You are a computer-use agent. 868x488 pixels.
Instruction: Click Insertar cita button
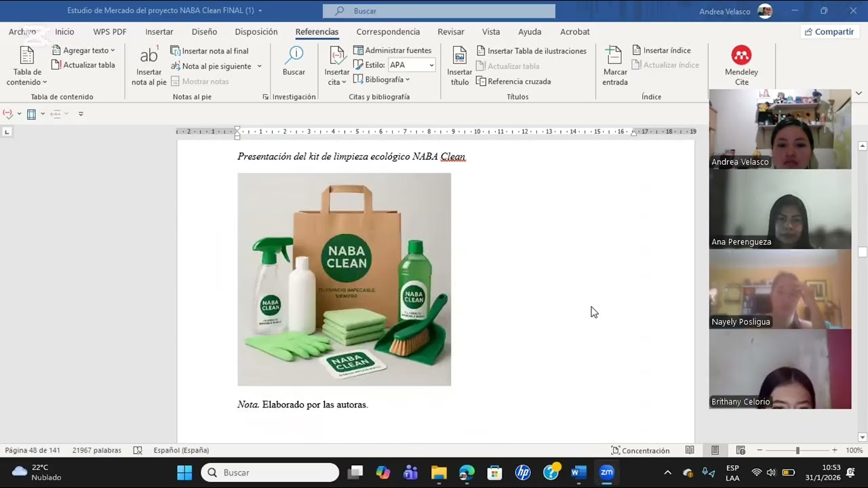point(337,66)
